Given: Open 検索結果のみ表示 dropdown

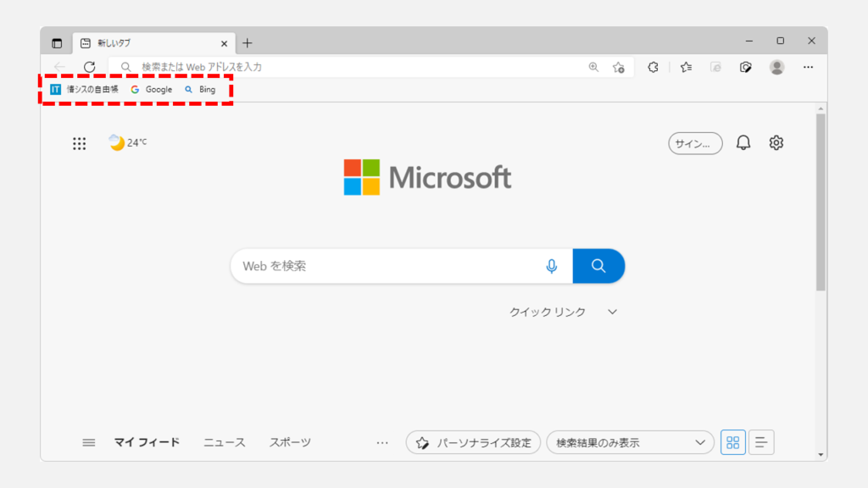Looking at the screenshot, I should [630, 442].
